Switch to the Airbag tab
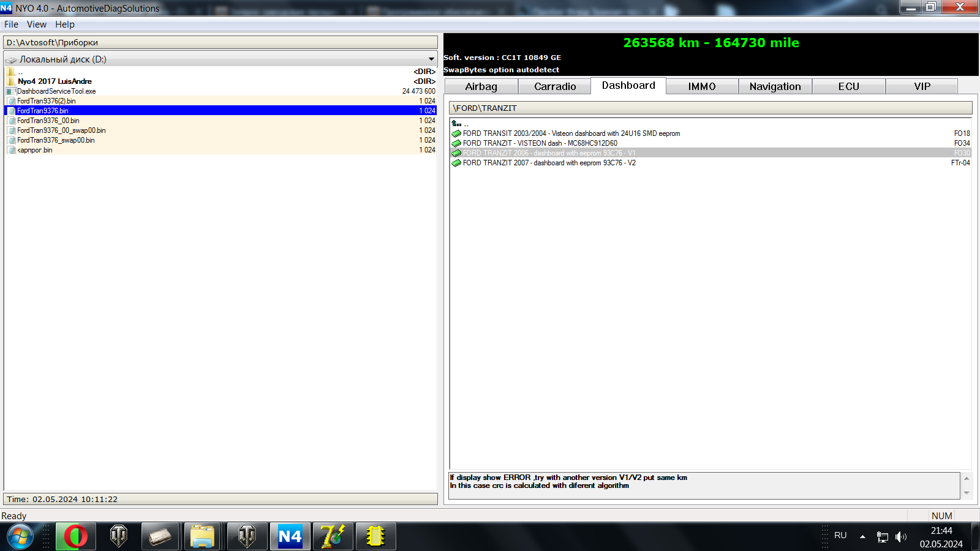980x551 pixels. [x=481, y=86]
